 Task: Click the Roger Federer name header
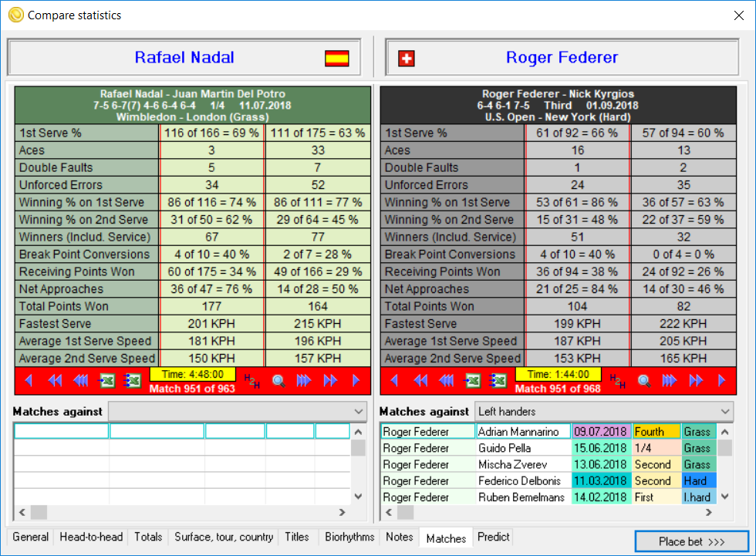click(562, 57)
